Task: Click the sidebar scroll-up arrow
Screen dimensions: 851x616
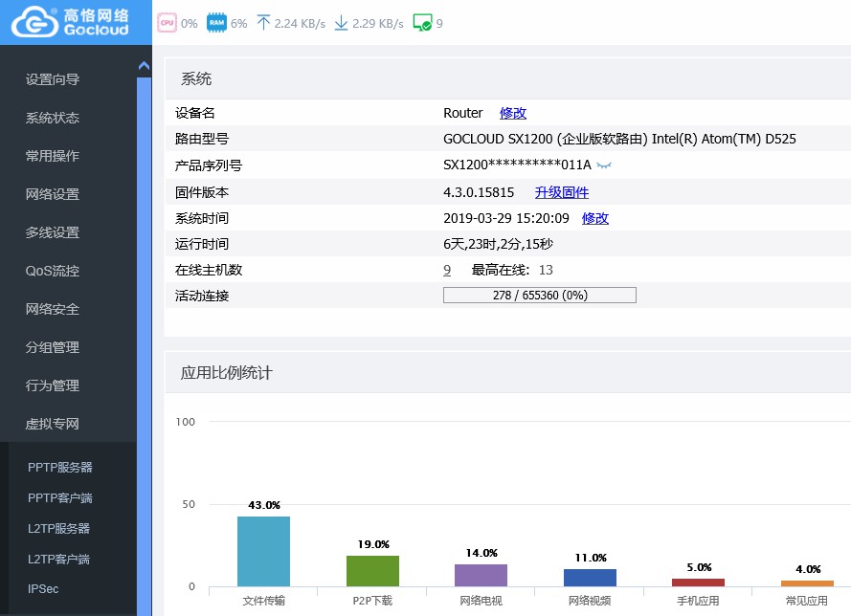Action: 144,66
